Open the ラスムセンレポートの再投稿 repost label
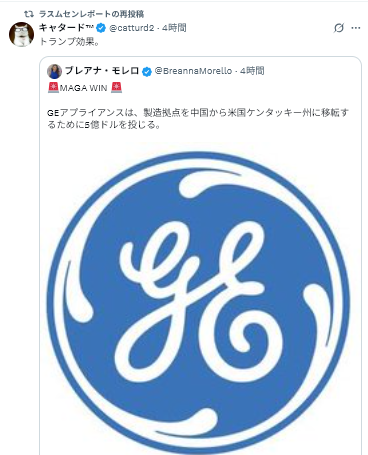 [91, 14]
